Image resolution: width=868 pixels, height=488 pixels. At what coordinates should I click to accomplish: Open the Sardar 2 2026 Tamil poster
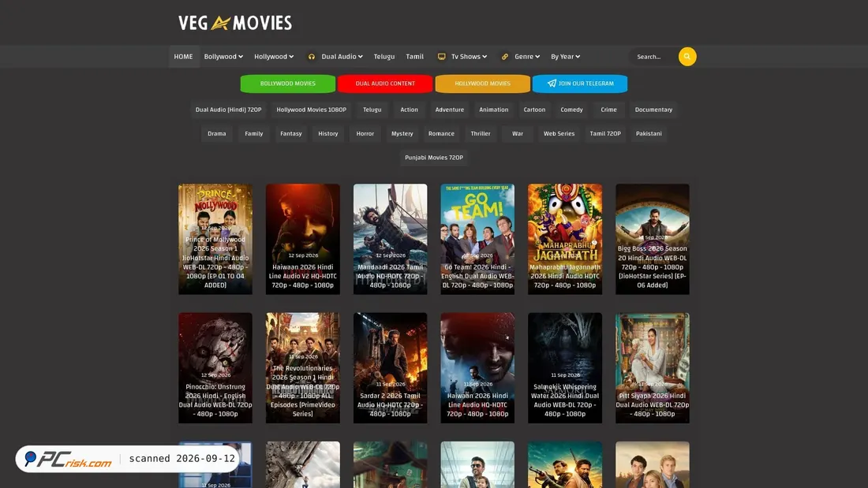(x=390, y=368)
